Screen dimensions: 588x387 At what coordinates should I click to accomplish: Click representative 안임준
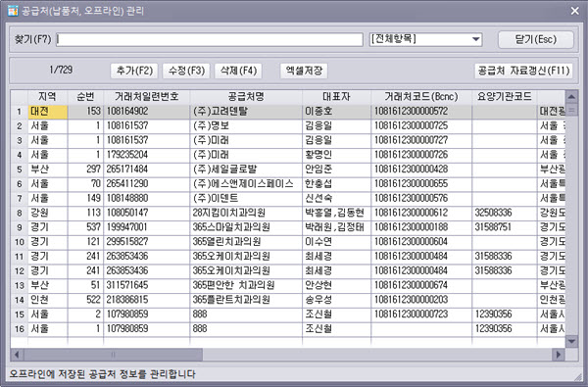pos(336,169)
